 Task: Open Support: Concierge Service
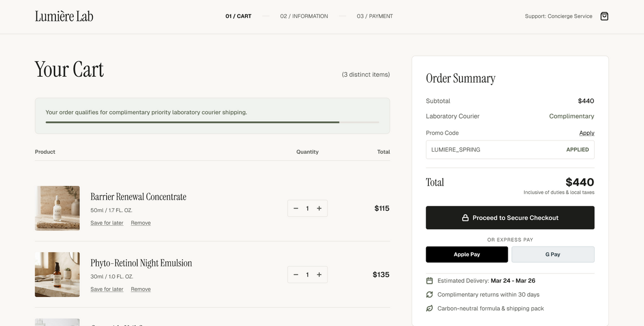[559, 16]
